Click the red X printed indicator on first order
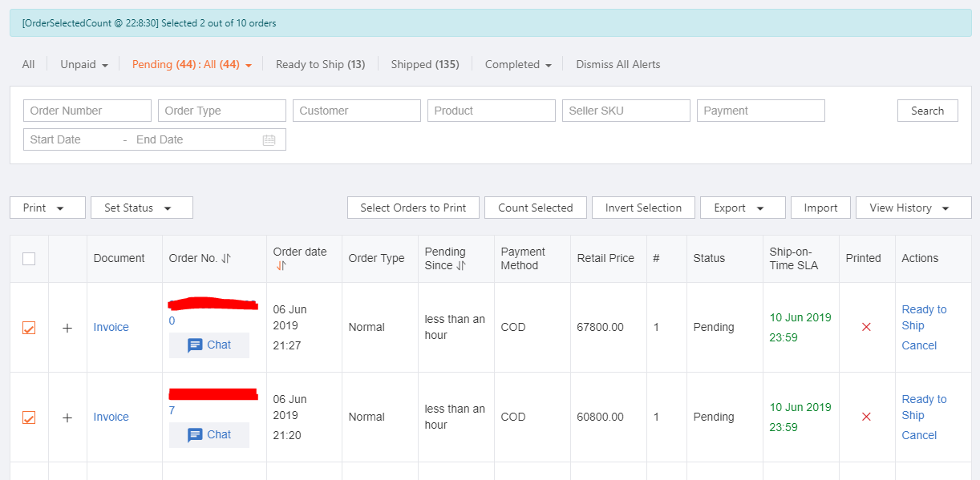 [865, 327]
